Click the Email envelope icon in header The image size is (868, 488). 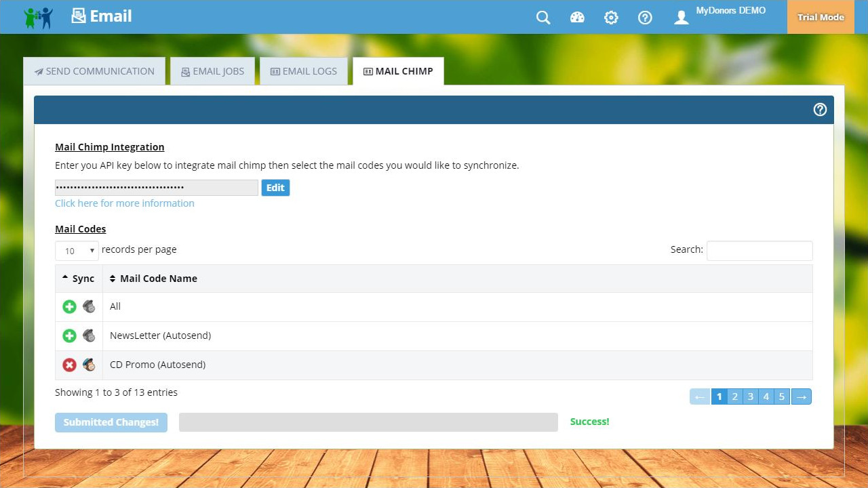coord(79,16)
